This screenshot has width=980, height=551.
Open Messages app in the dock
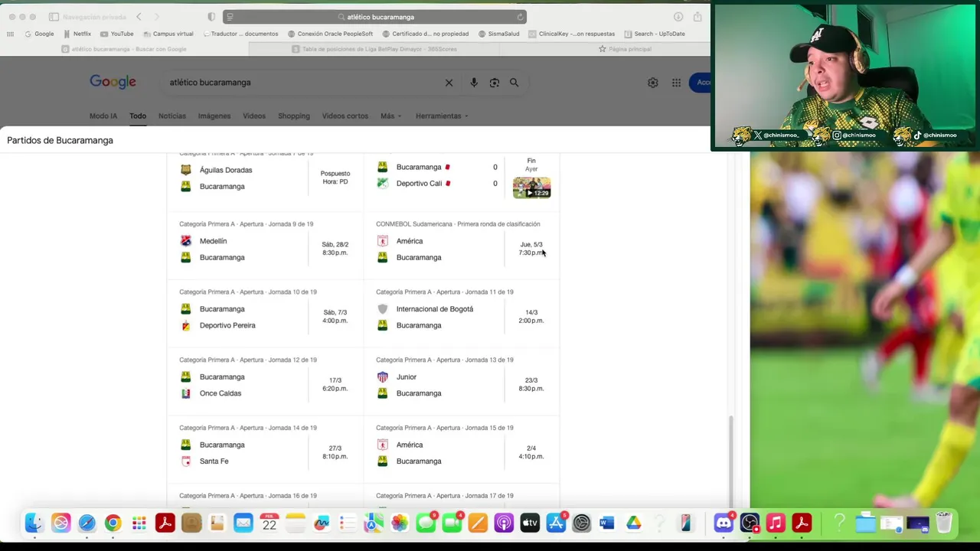click(x=426, y=523)
